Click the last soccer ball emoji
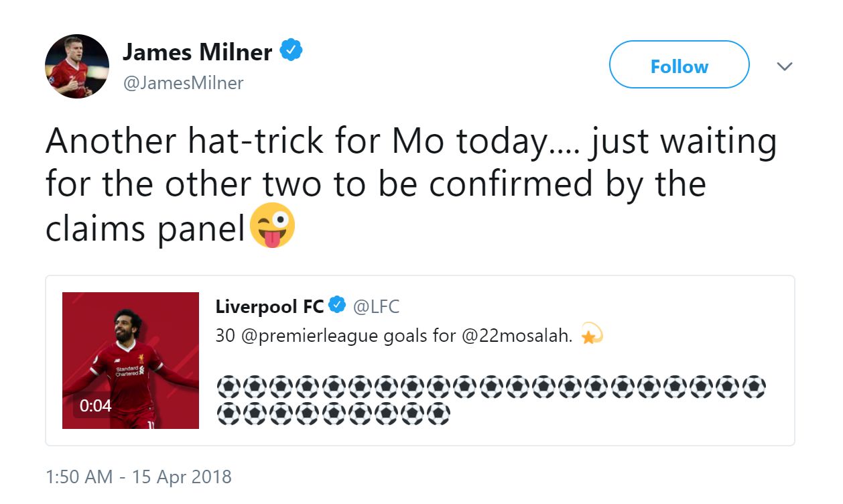Image resolution: width=843 pixels, height=504 pixels. click(438, 412)
